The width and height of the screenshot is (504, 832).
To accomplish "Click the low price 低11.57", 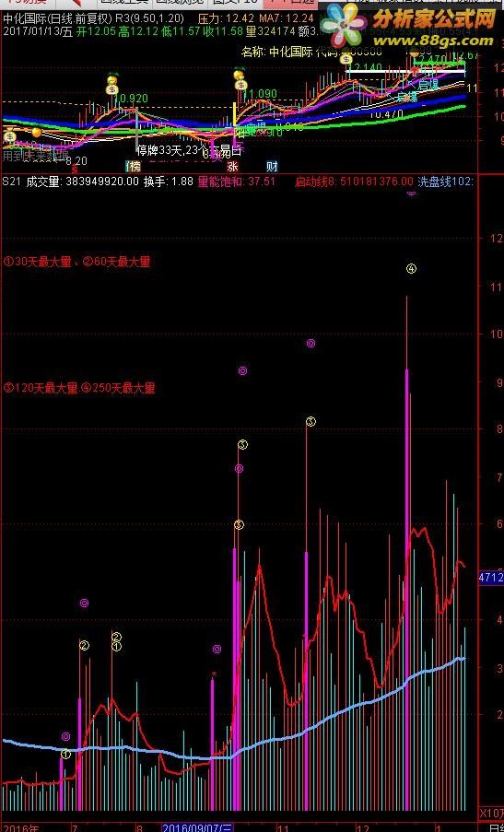I will (182, 31).
